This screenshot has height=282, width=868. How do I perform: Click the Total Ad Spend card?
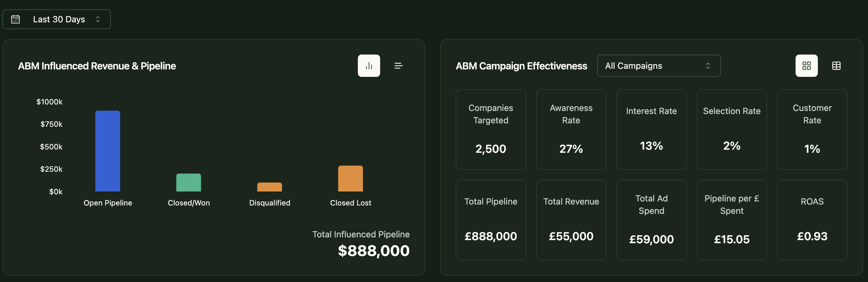[x=651, y=220]
